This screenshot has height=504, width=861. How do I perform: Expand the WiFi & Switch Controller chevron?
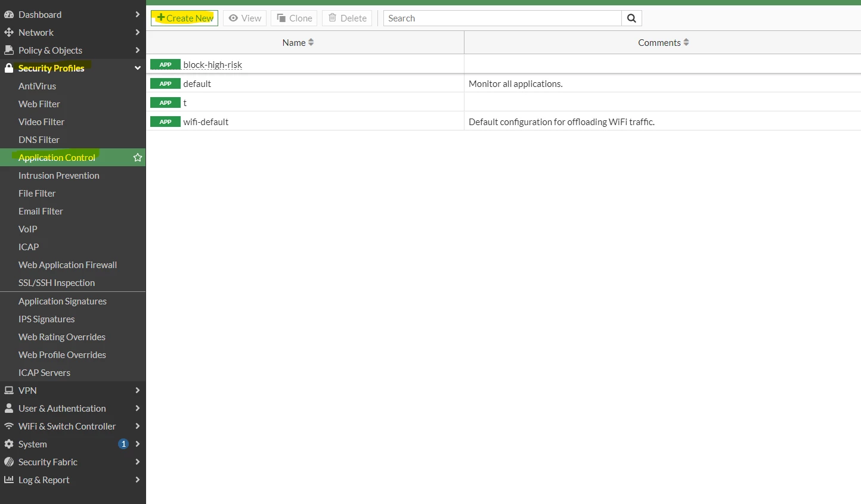tap(138, 426)
